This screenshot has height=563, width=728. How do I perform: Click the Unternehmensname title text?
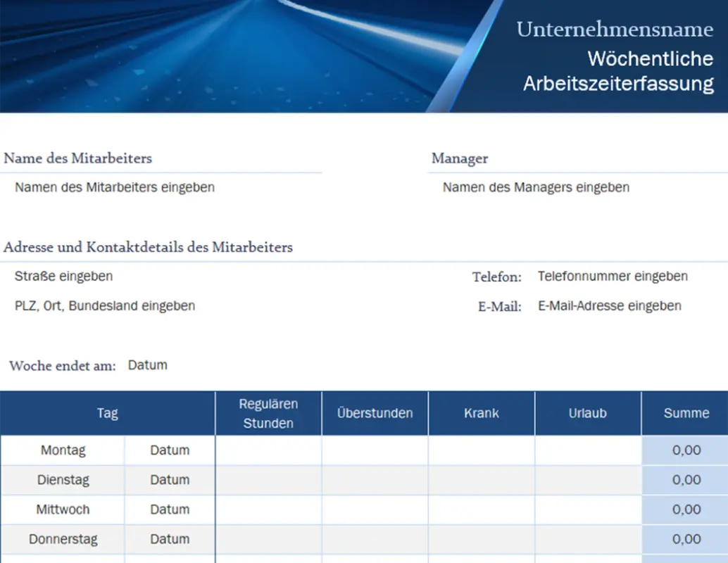click(x=615, y=30)
